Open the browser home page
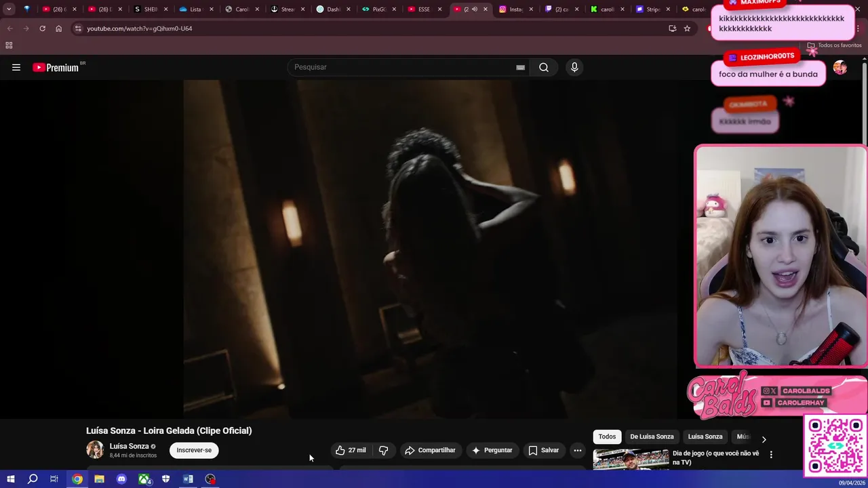The width and height of the screenshot is (868, 488). (x=58, y=28)
